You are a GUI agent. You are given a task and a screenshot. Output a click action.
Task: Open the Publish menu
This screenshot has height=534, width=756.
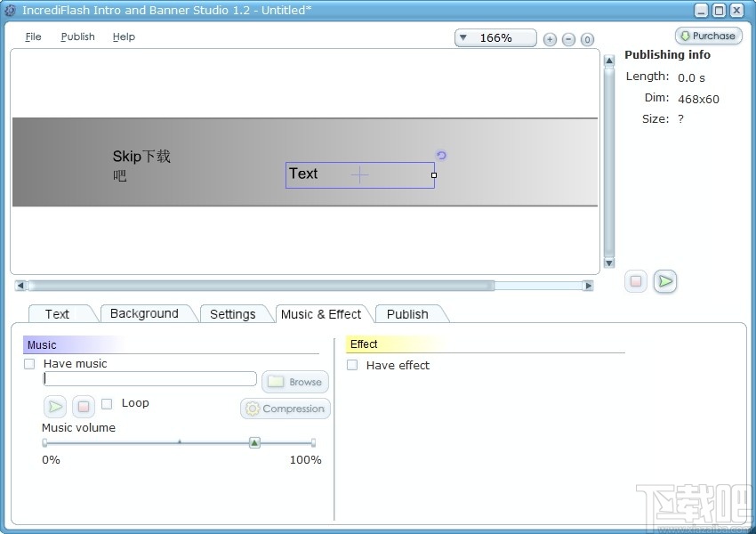pos(77,36)
